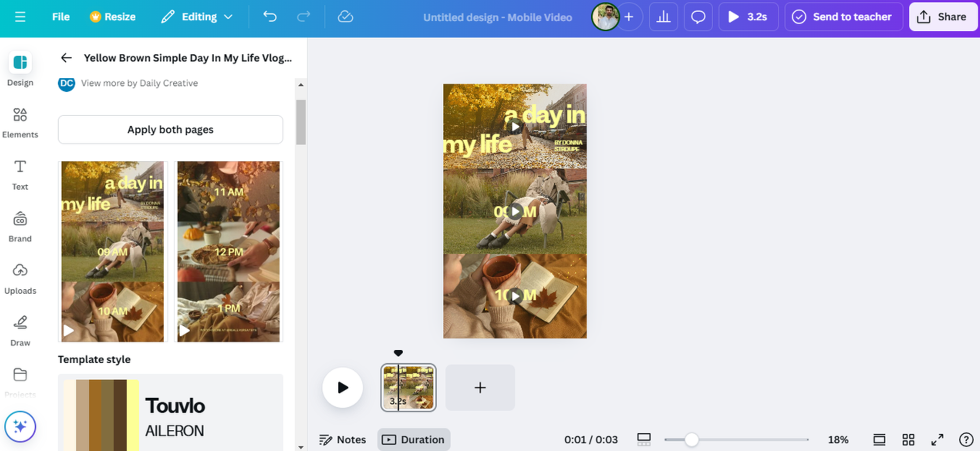Image resolution: width=980 pixels, height=451 pixels.
Task: Open the Uploads panel
Action: pyautogui.click(x=20, y=277)
